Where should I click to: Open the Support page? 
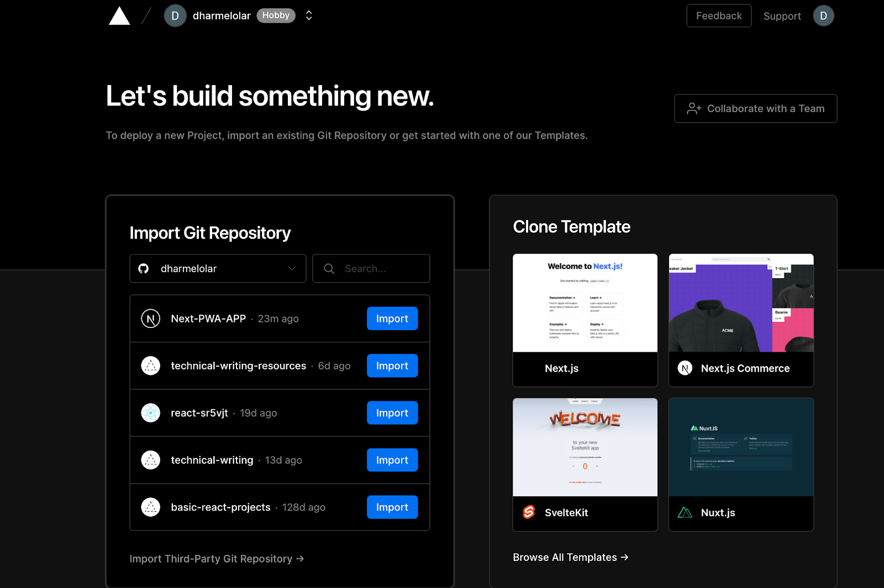tap(782, 16)
